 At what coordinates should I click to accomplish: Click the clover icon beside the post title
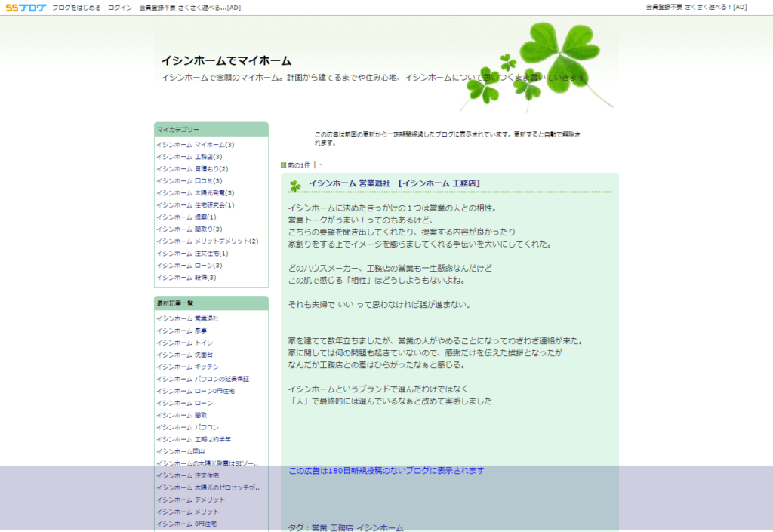[x=295, y=186]
